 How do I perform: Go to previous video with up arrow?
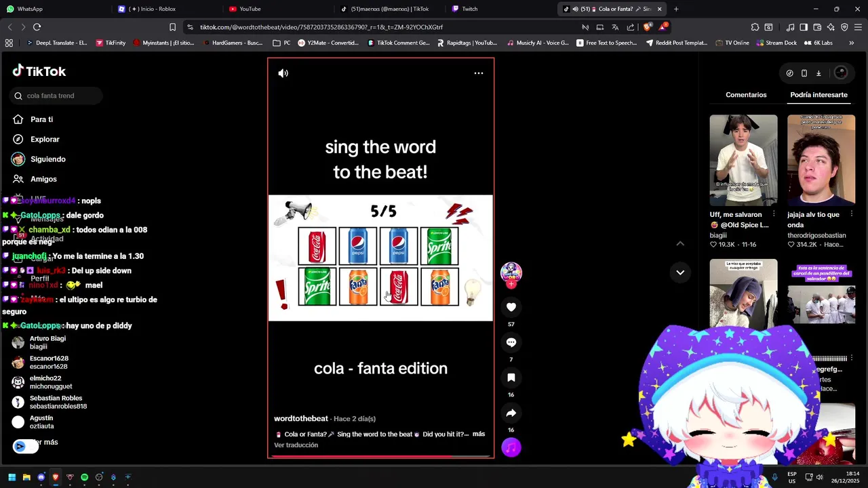pos(680,243)
